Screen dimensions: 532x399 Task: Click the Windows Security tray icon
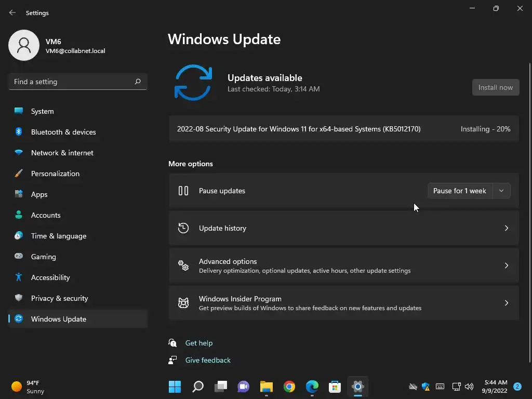point(426,387)
